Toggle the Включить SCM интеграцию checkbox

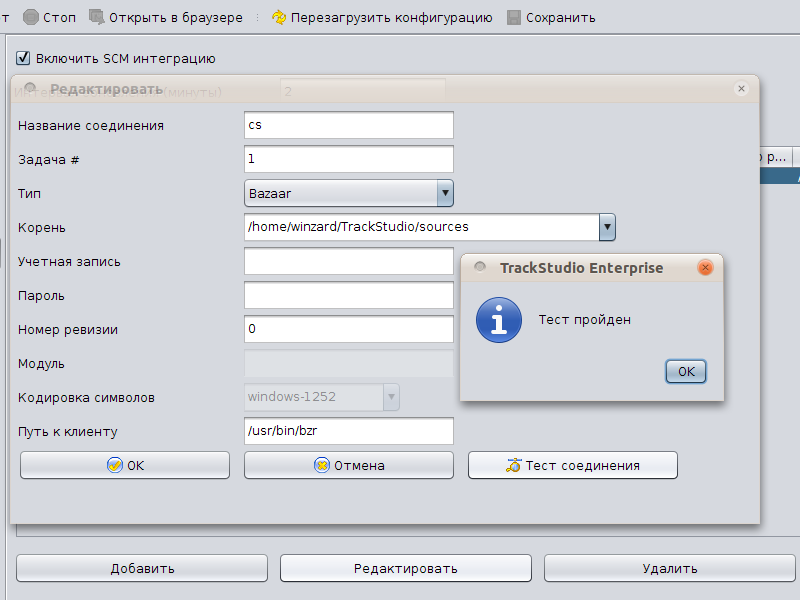coord(23,58)
